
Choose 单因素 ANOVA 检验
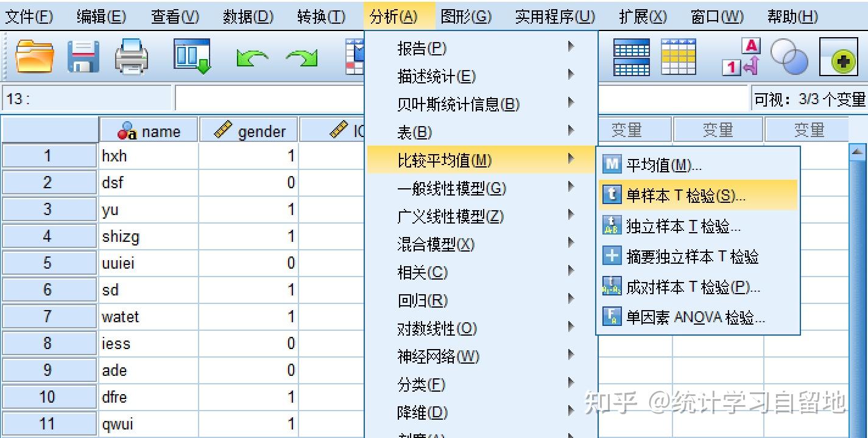click(x=687, y=317)
